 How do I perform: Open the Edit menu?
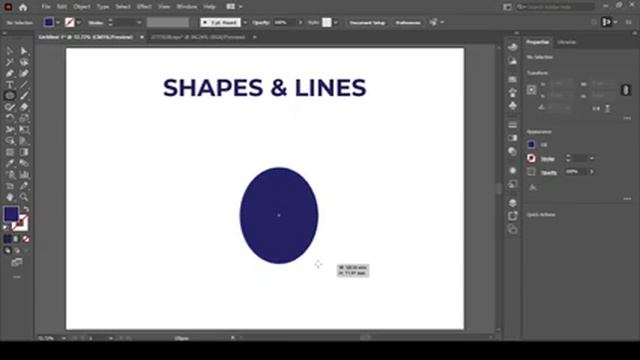pyautogui.click(x=62, y=7)
